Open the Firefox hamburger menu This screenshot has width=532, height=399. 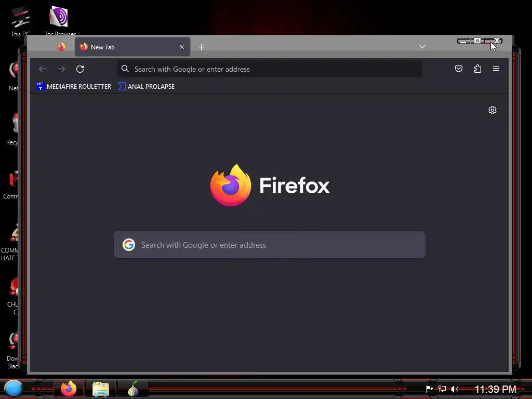(x=496, y=69)
